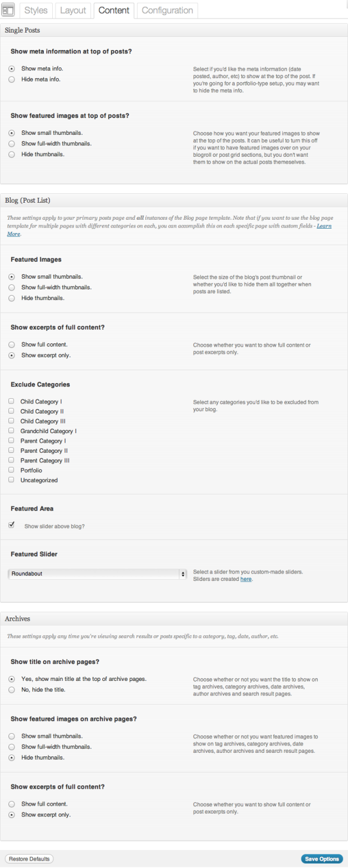The image size is (348, 868).
Task: Select No, hide the title option
Action: pos(12,689)
